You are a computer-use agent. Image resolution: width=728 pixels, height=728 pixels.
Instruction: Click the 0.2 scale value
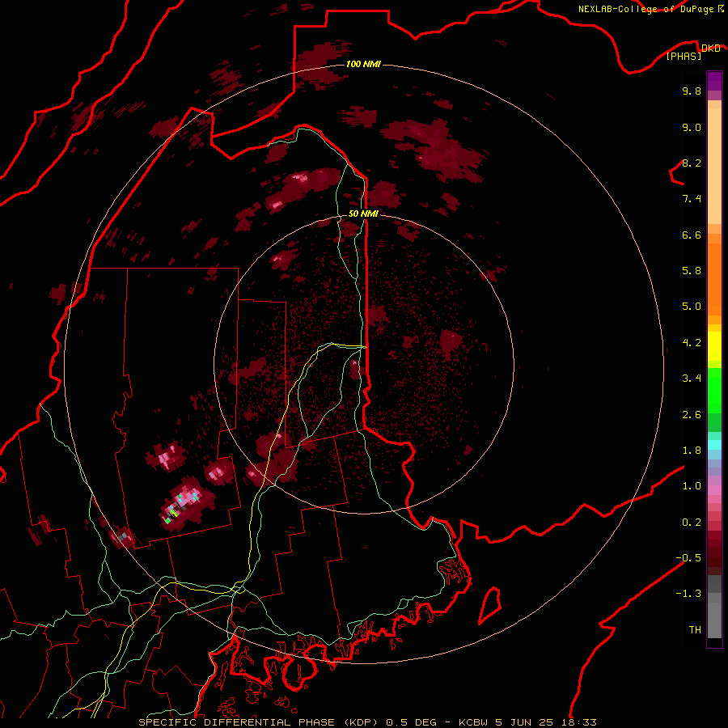692,523
